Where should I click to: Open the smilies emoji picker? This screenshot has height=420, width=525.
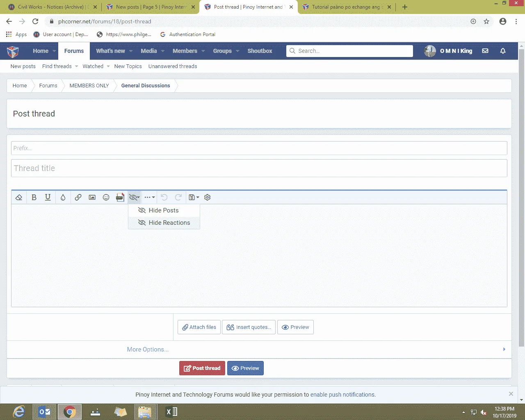tap(106, 197)
